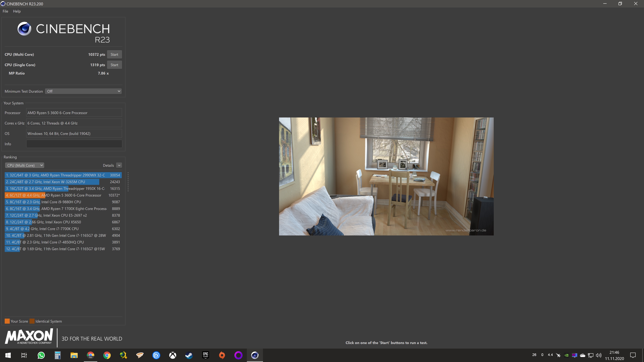The height and width of the screenshot is (362, 644).
Task: Click the status hint about 'Start' buttons
Action: pyautogui.click(x=386, y=343)
